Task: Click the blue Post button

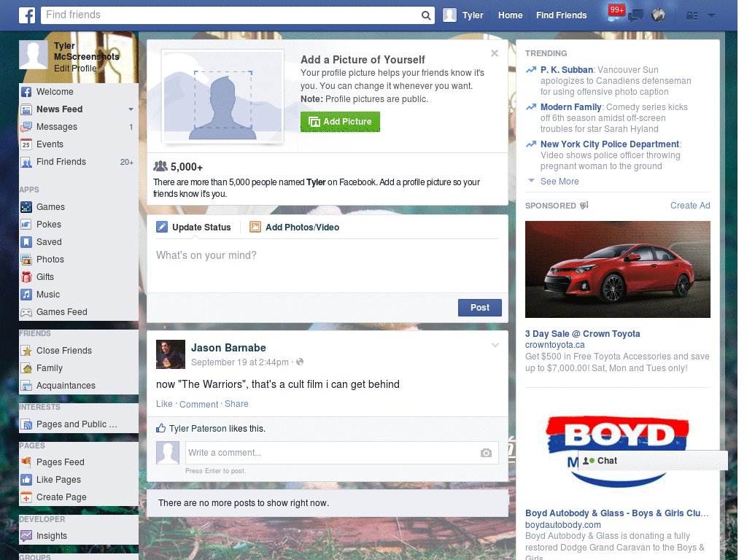Action: (x=480, y=308)
